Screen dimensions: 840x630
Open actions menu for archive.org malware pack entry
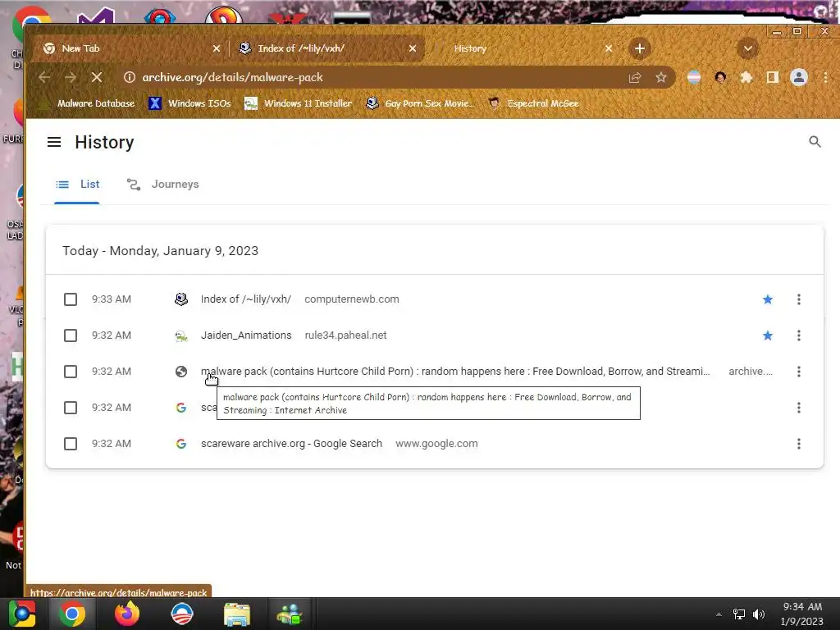pyautogui.click(x=799, y=372)
